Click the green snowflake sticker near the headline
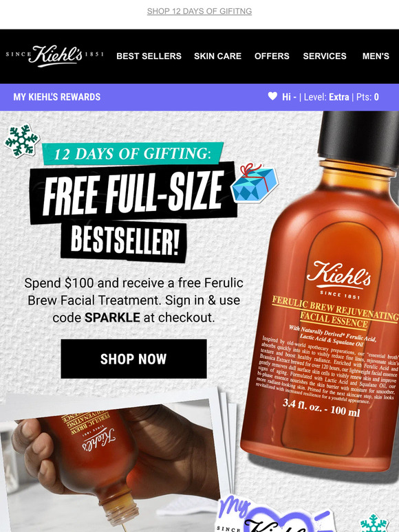The image size is (399, 532). pyautogui.click(x=22, y=140)
